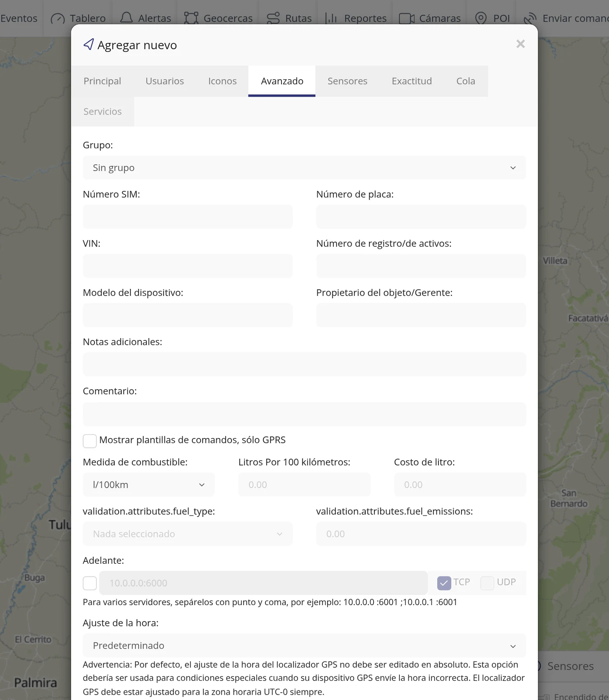Click the Número de registro/de activos field
The height and width of the screenshot is (700, 609).
pyautogui.click(x=421, y=266)
